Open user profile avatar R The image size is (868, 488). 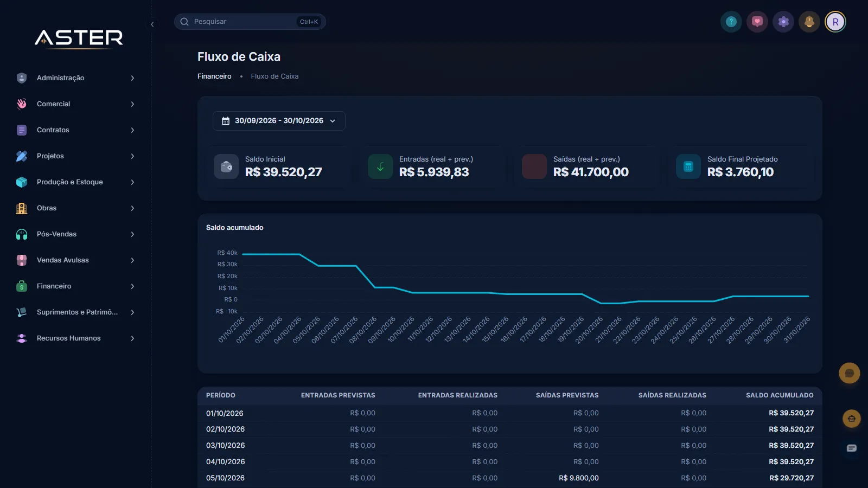coord(835,22)
